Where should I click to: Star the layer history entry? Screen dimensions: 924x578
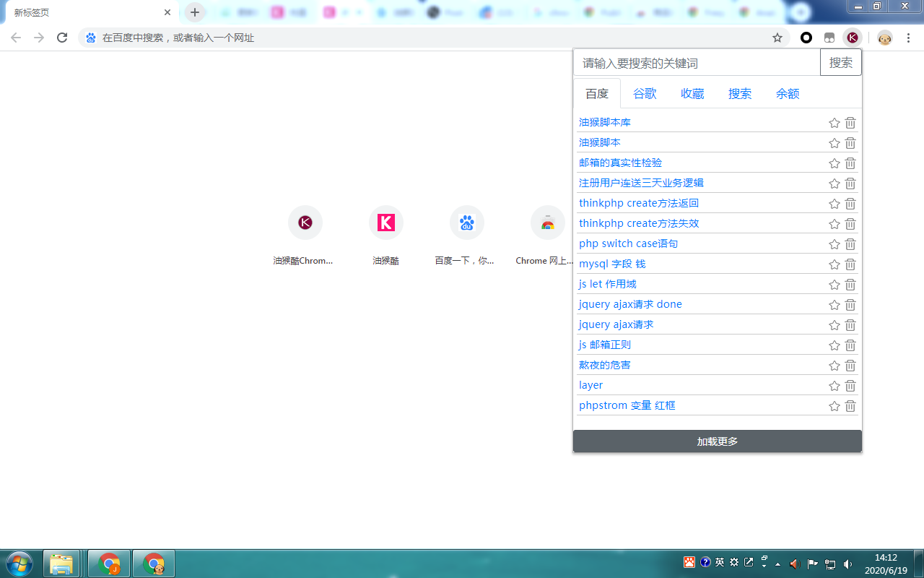tap(834, 386)
